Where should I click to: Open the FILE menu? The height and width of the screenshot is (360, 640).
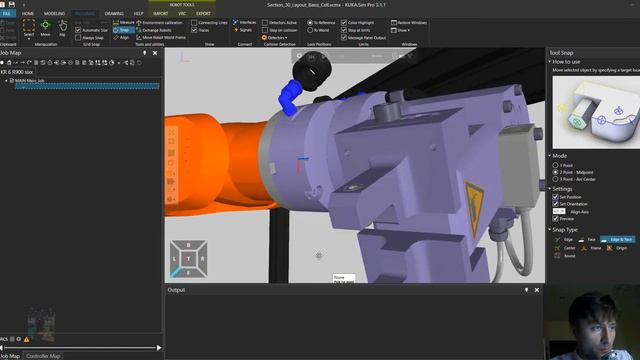(7, 13)
